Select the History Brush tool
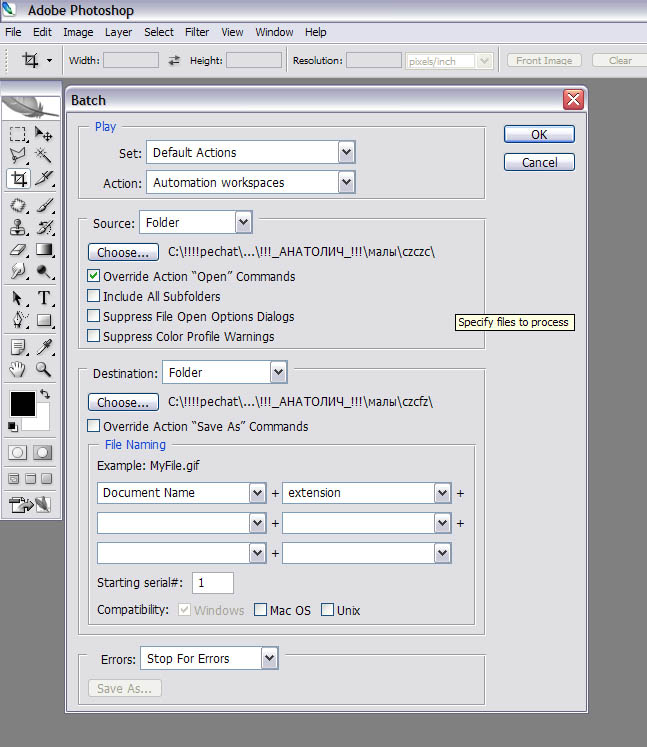The image size is (647, 747). click(44, 228)
